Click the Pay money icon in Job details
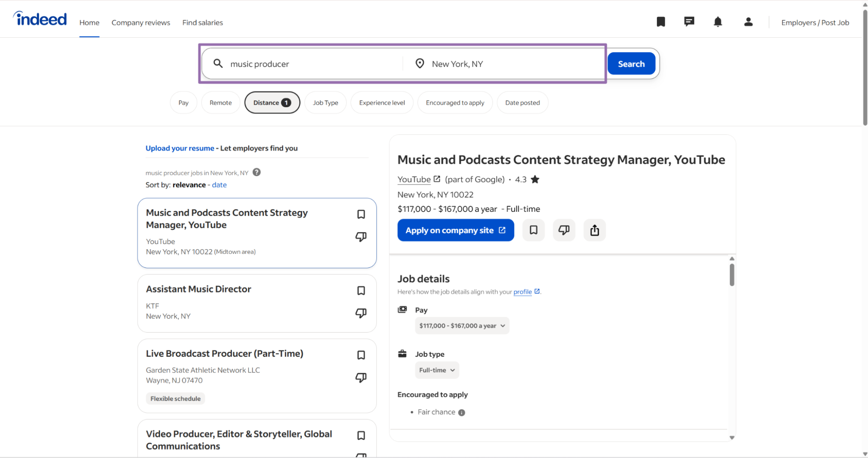 pyautogui.click(x=403, y=310)
